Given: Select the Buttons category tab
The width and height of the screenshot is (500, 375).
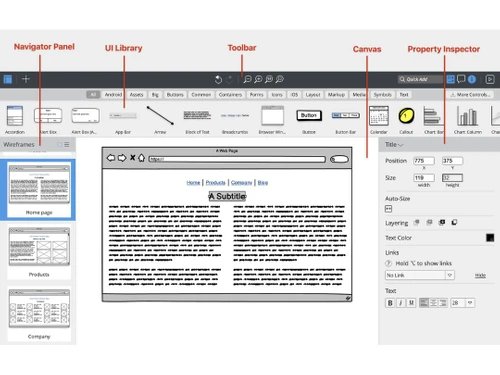Looking at the screenshot, I should (x=175, y=95).
